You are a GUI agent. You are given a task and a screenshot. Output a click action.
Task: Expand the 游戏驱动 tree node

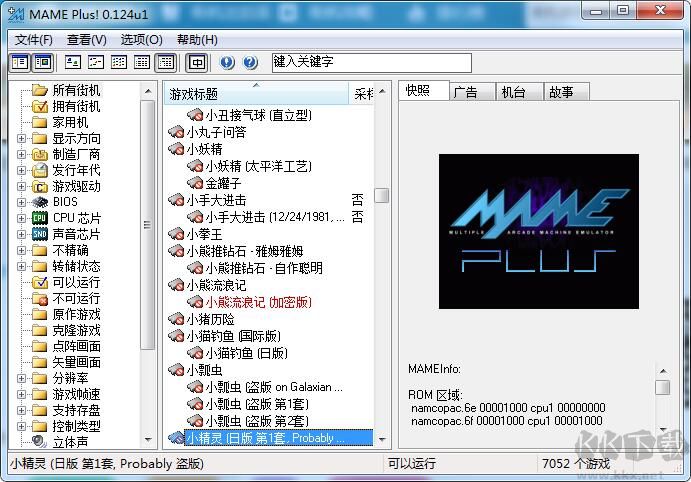click(x=21, y=186)
